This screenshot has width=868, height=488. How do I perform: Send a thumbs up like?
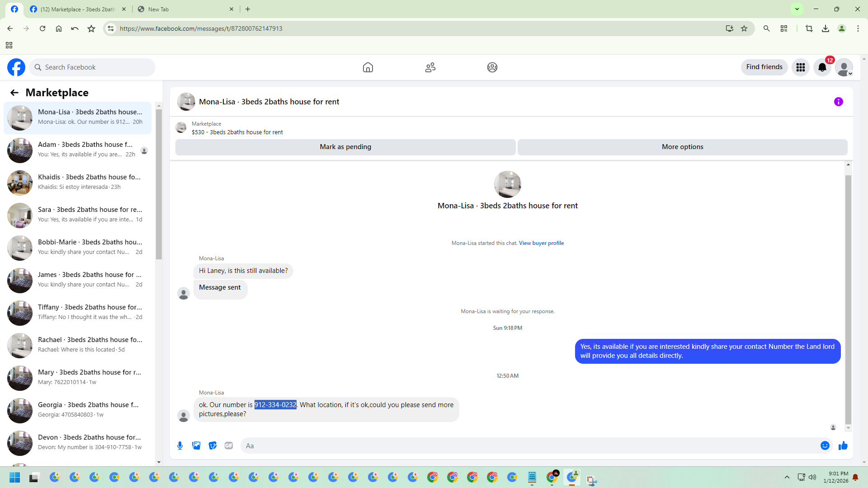pos(843,446)
